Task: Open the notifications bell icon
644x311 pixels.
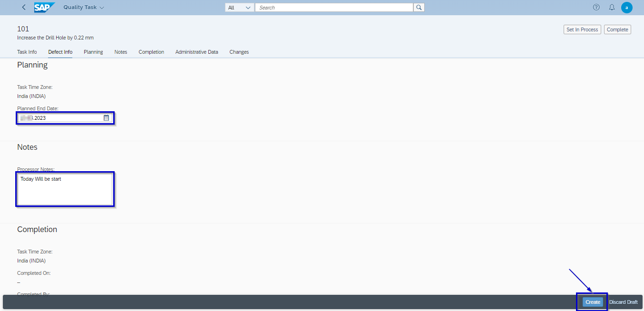Action: click(x=612, y=8)
